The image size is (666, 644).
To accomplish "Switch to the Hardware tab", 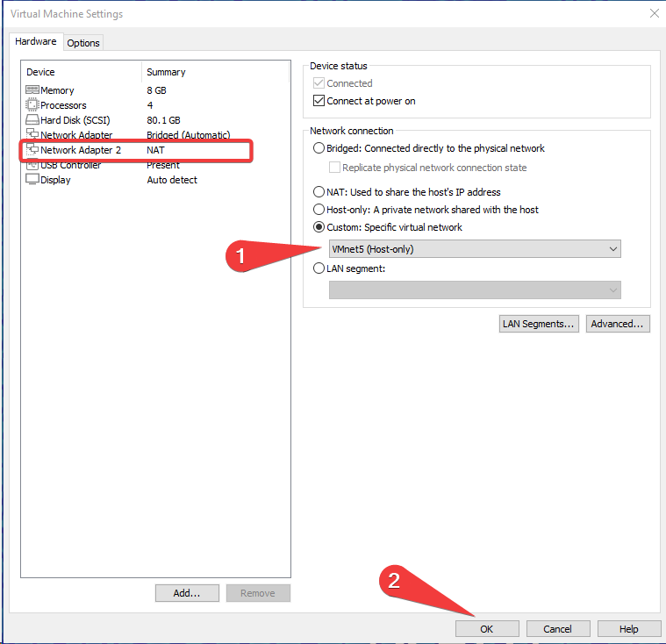I will coord(36,41).
